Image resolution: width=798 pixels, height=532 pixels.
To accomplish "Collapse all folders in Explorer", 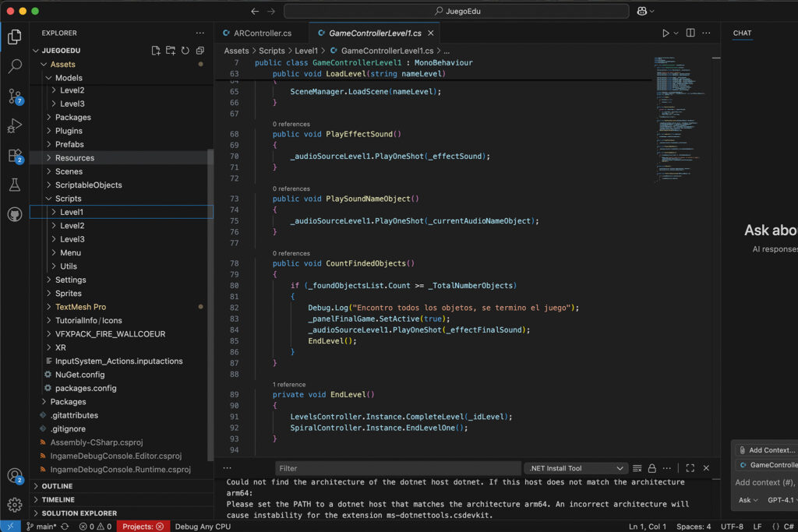I will tap(200, 51).
